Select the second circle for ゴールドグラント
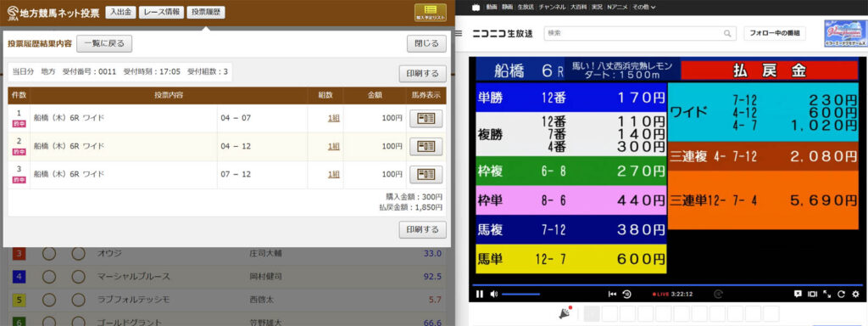868x326 pixels. (78, 322)
